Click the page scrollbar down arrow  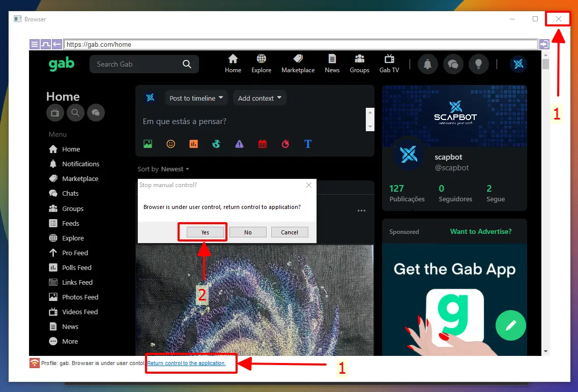[x=545, y=351]
